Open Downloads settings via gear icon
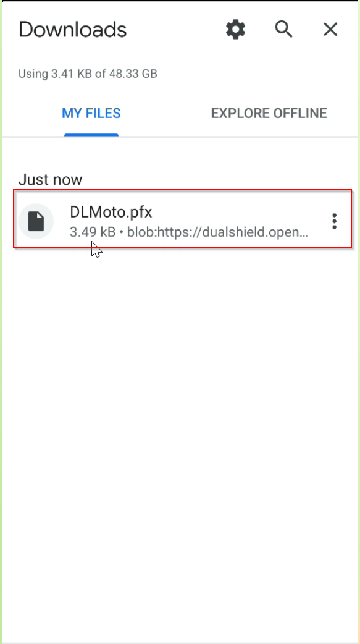 pos(236,30)
